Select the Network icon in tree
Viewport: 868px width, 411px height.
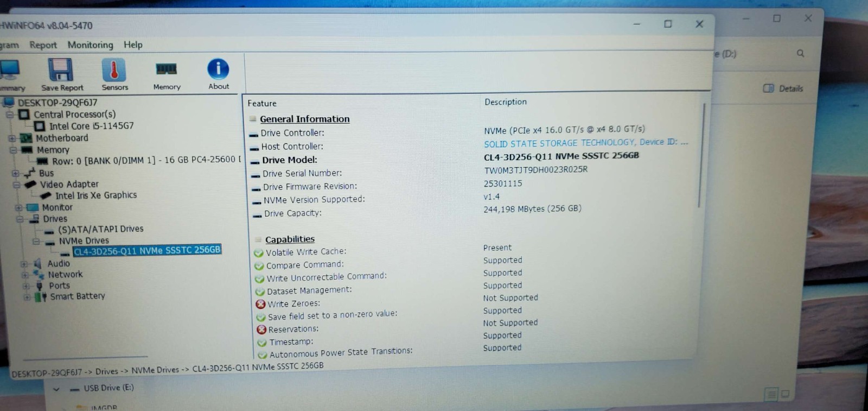(39, 275)
